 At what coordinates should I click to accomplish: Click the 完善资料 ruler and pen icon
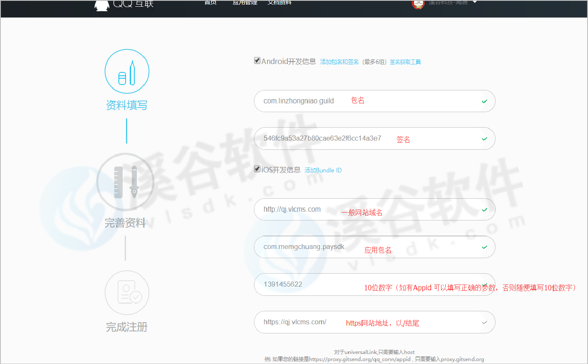point(126,182)
